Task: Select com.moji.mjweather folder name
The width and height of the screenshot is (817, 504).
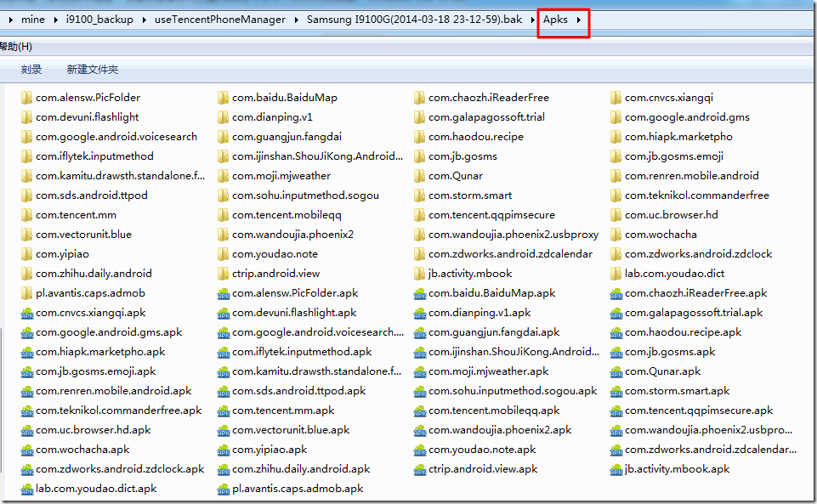Action: (281, 176)
